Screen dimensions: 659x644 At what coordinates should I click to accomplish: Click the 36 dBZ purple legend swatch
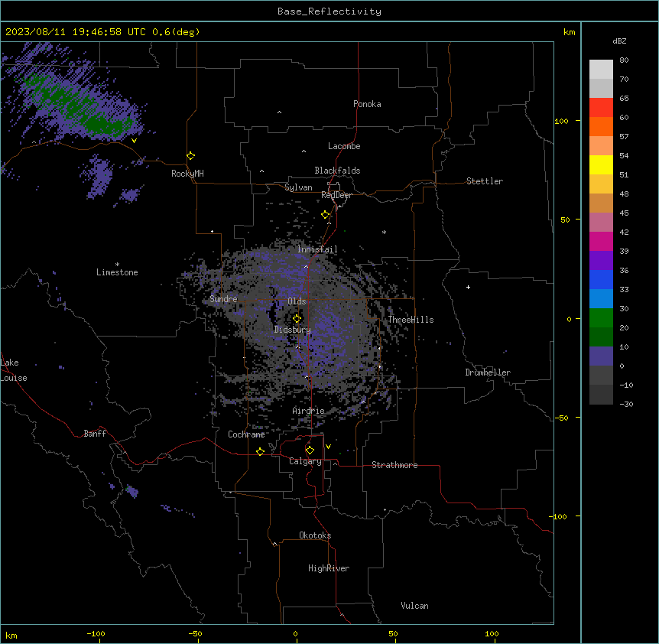click(x=601, y=260)
